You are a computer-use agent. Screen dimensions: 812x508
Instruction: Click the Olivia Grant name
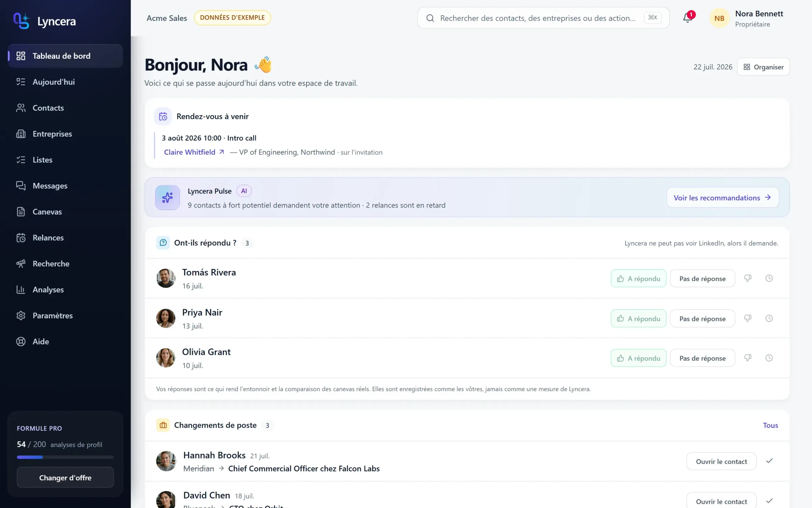tap(206, 352)
